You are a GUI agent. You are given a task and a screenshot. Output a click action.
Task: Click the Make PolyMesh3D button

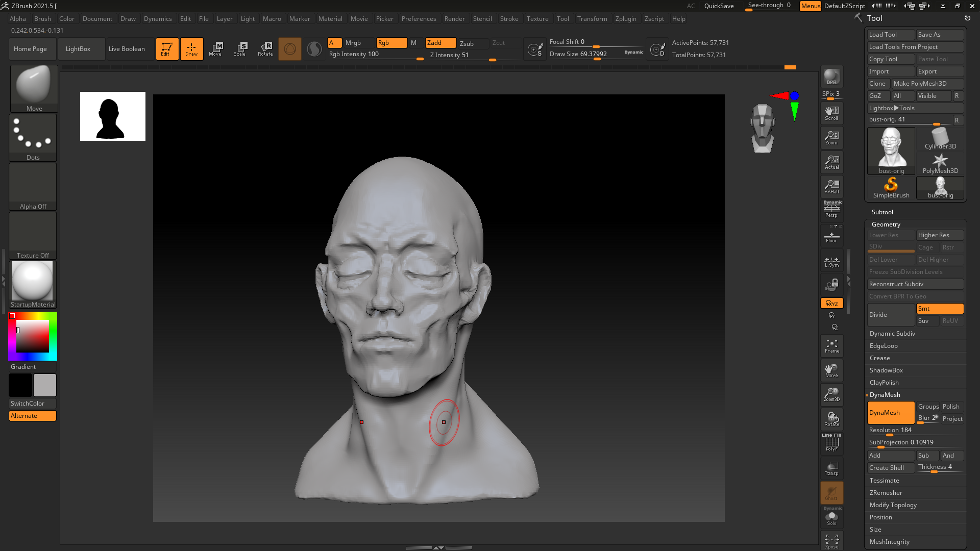pos(927,84)
